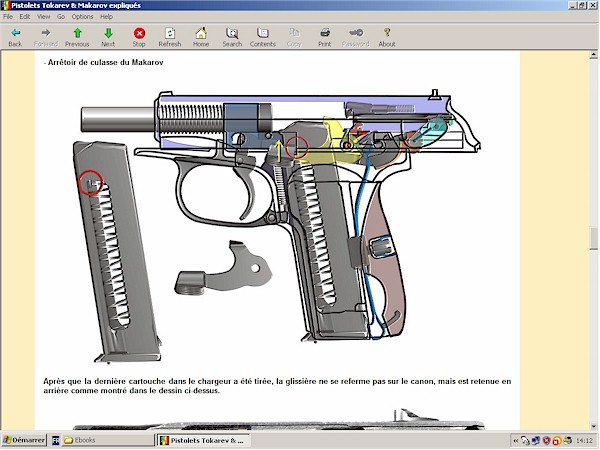600x450 pixels.
Task: Click the Back arrow toolbar icon
Action: 15,33
